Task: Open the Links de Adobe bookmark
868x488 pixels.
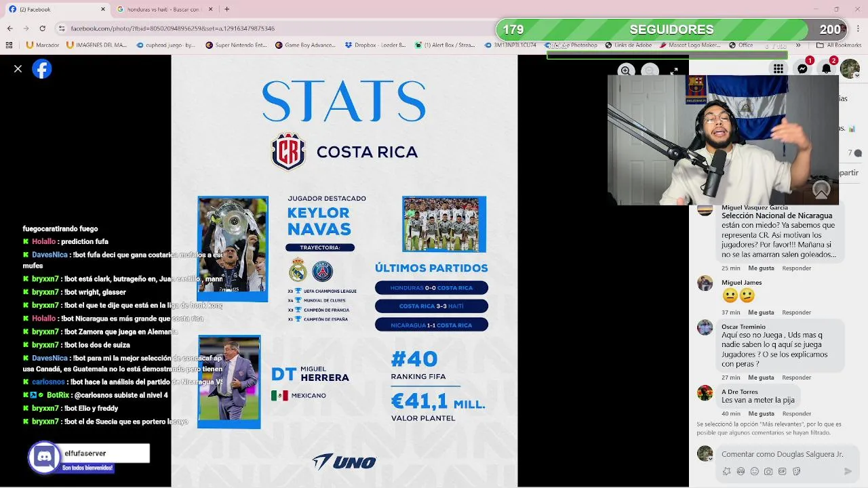Action: [x=629, y=45]
